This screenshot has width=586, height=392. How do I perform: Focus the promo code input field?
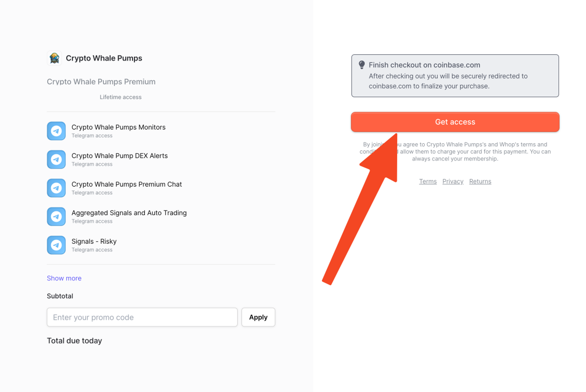(x=142, y=317)
